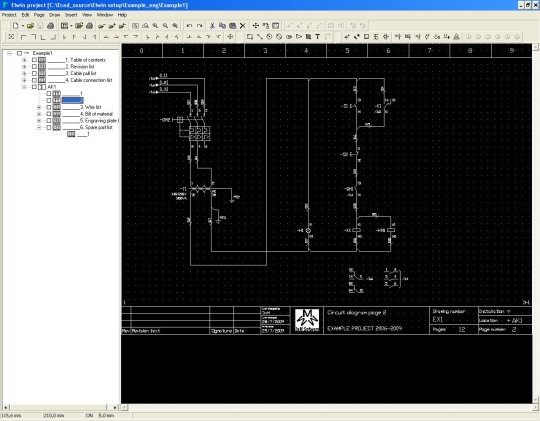The image size is (540, 421).
Task: Delete selection with the X icon
Action: [x=243, y=25]
